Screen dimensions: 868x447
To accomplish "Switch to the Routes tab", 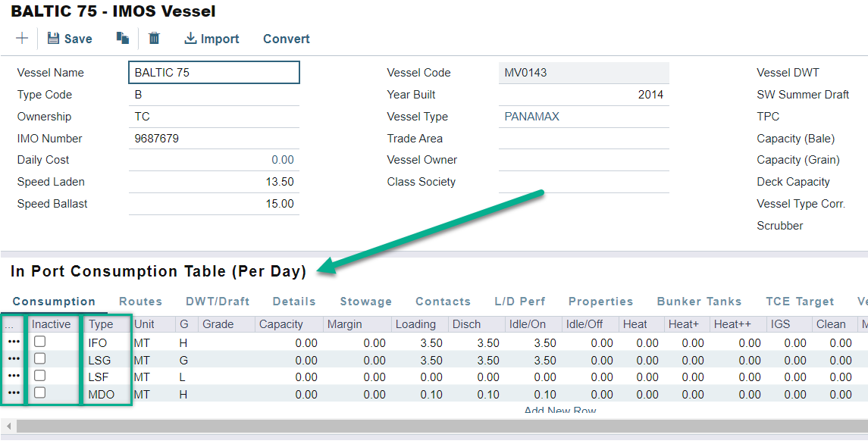I will pyautogui.click(x=140, y=302).
